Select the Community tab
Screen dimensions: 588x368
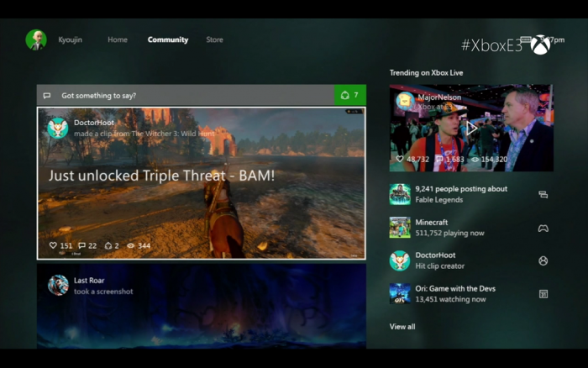[168, 39]
